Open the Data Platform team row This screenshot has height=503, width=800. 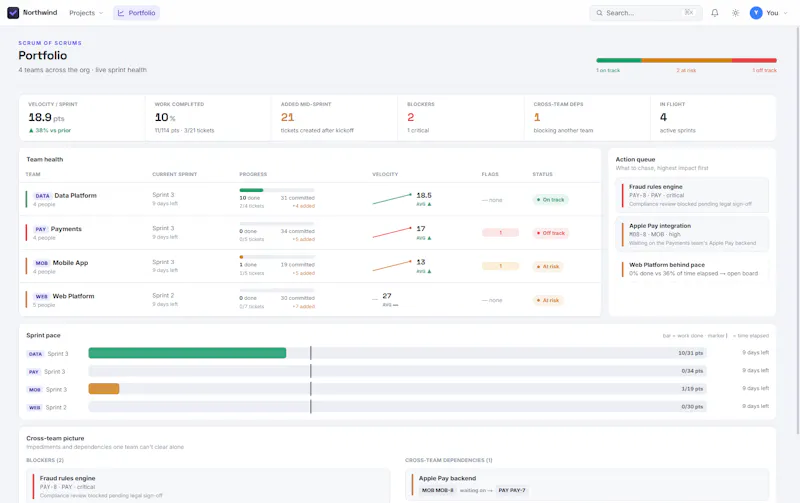[x=310, y=199]
